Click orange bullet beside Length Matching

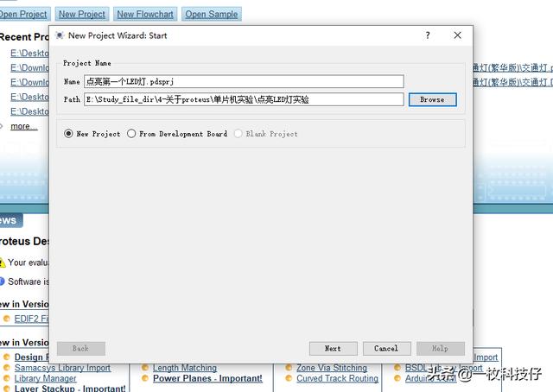coord(144,368)
